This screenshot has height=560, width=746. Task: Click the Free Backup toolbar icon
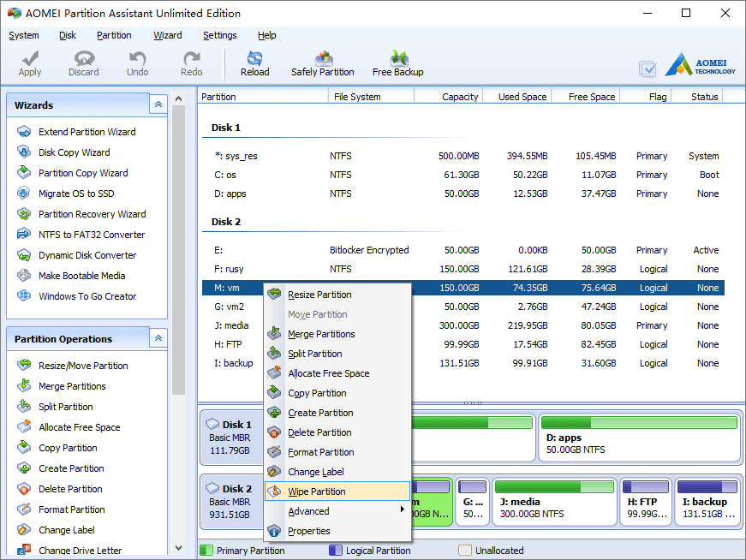398,58
